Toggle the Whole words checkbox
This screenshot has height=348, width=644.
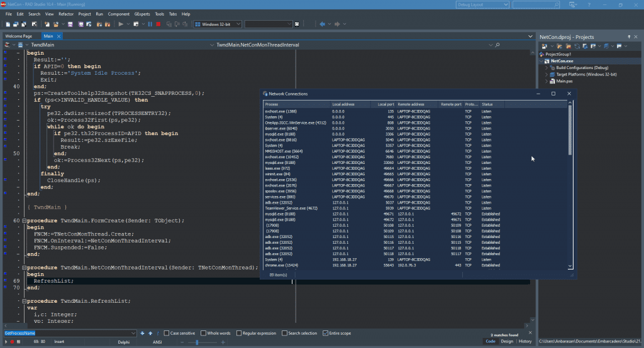(x=203, y=333)
